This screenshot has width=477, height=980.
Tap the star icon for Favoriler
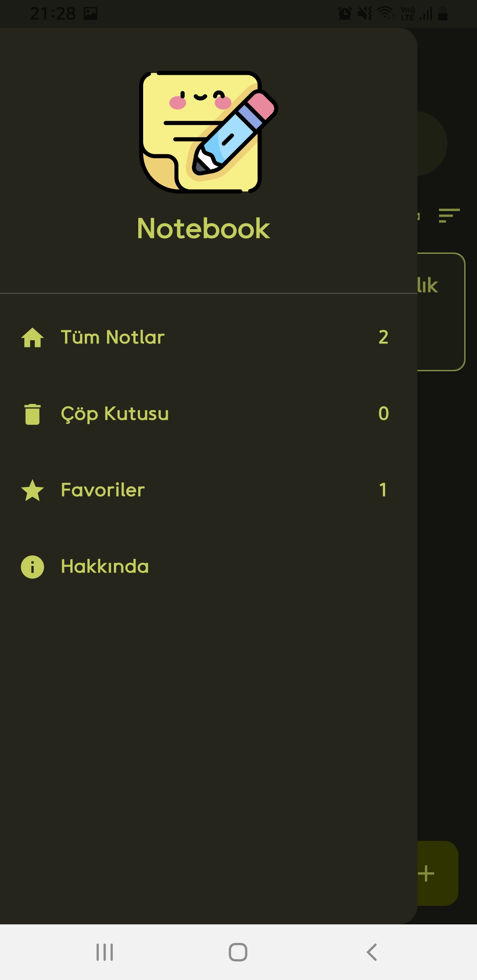coord(32,490)
